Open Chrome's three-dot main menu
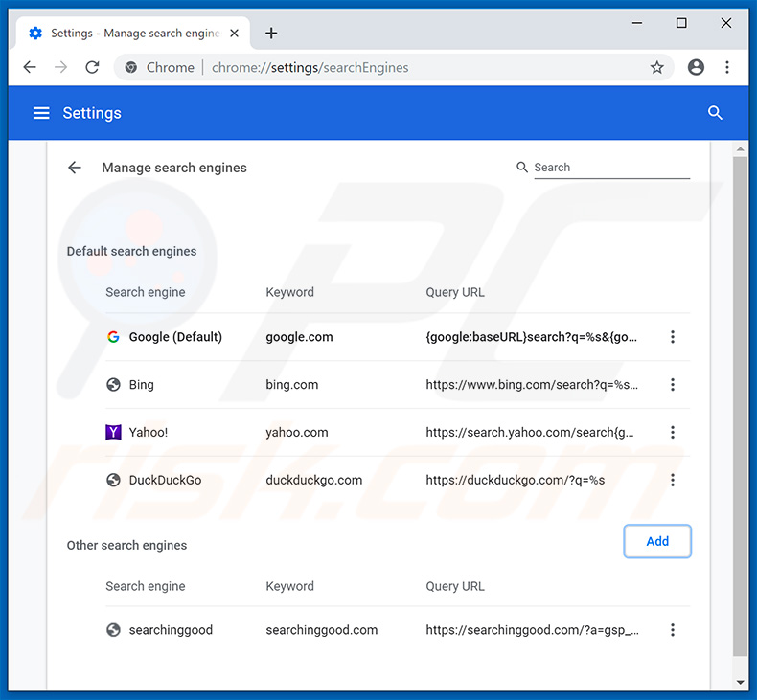The height and width of the screenshot is (700, 757). pyautogui.click(x=727, y=67)
